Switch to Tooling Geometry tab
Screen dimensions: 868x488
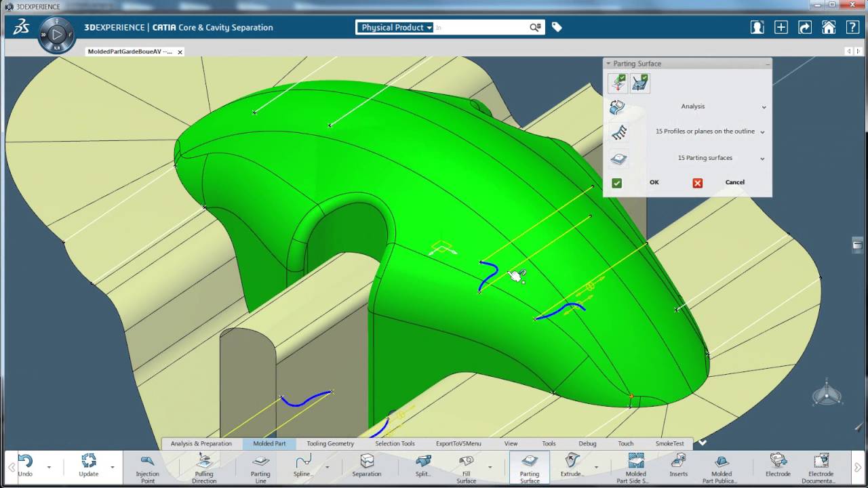click(330, 443)
